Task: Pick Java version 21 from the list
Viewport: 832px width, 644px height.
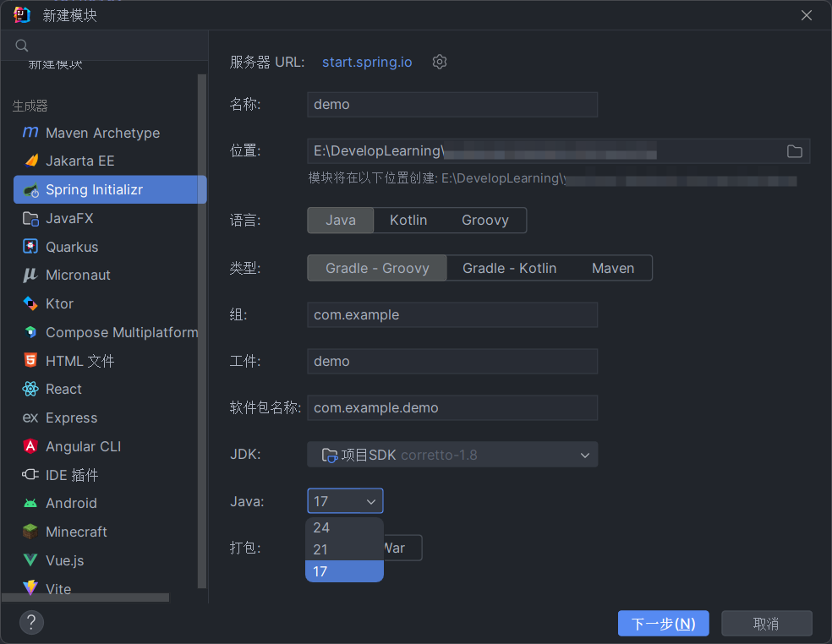Action: (x=321, y=549)
